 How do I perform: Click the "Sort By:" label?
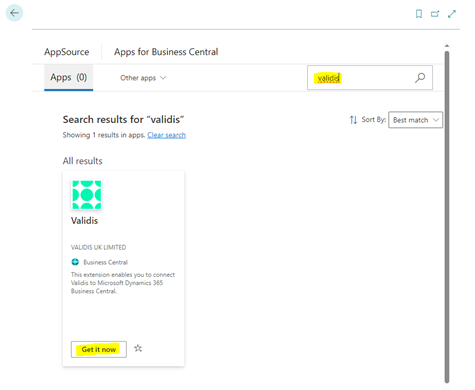click(374, 120)
